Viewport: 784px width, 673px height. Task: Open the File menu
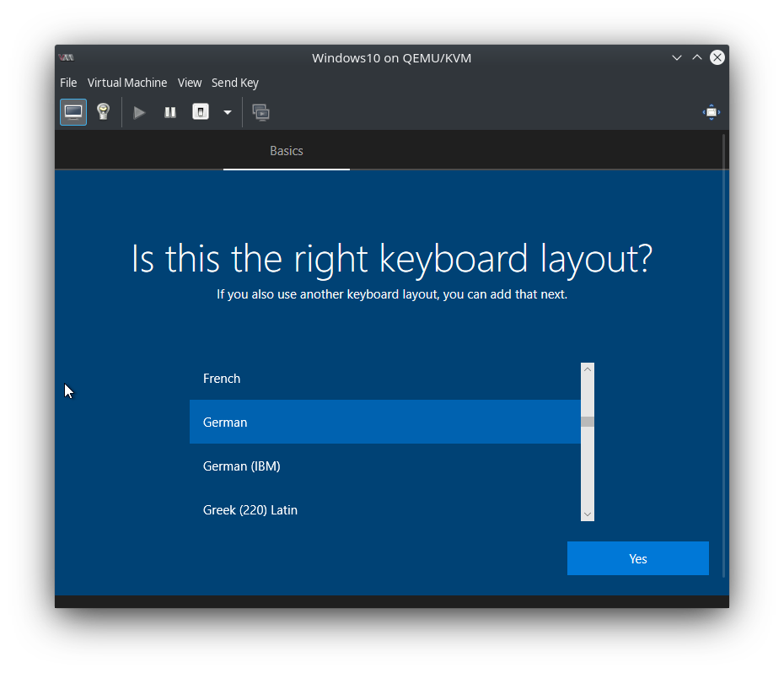(68, 83)
